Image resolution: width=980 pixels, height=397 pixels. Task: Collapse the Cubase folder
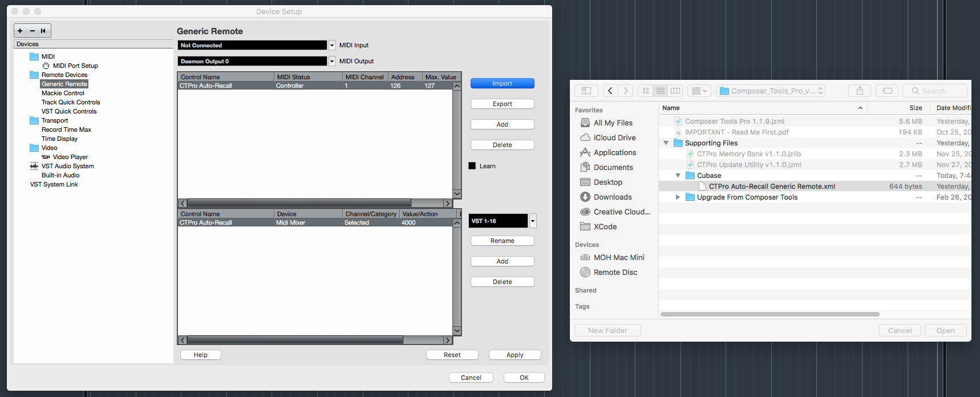coord(678,176)
